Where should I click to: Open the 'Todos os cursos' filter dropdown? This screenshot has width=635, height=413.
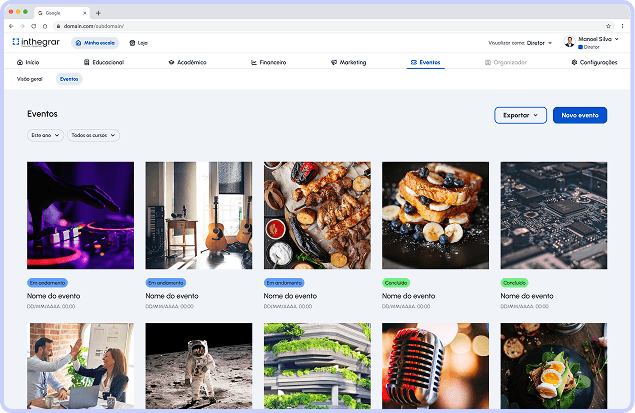coord(93,135)
